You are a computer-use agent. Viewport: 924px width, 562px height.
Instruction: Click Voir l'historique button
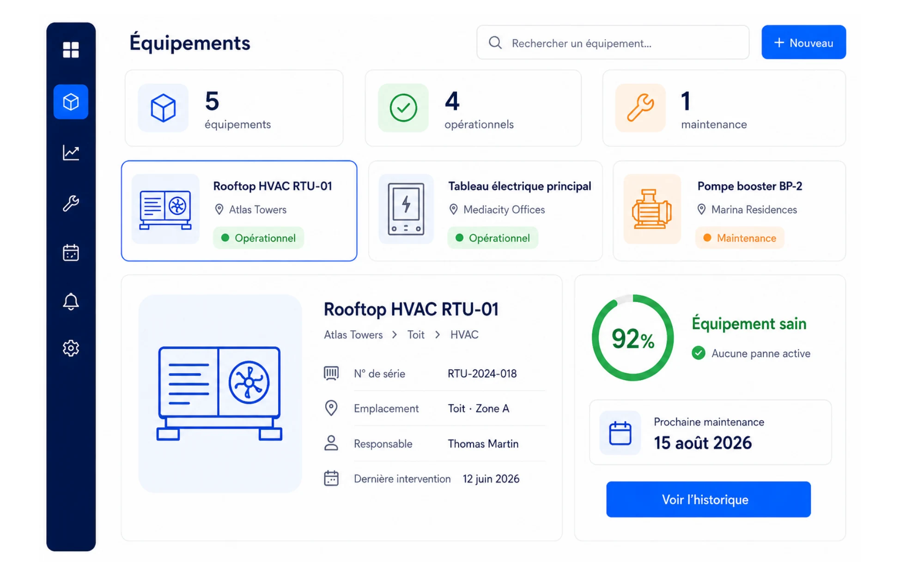point(708,499)
